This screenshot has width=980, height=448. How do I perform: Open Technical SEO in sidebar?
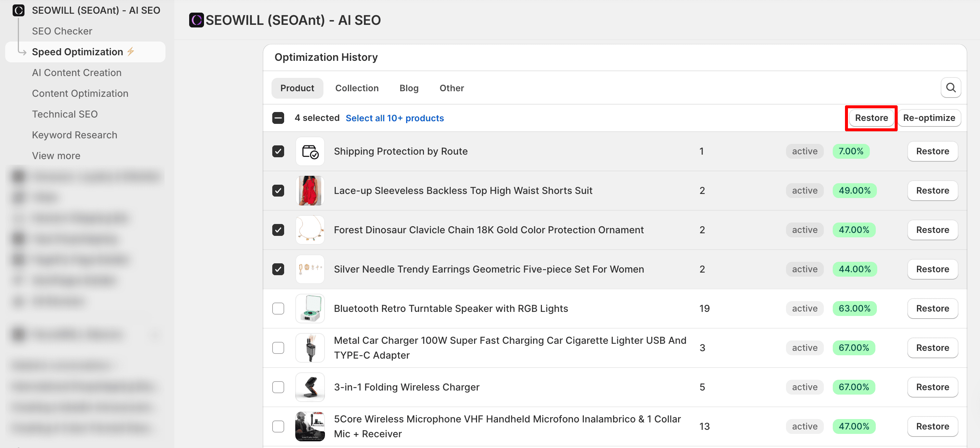click(x=65, y=114)
